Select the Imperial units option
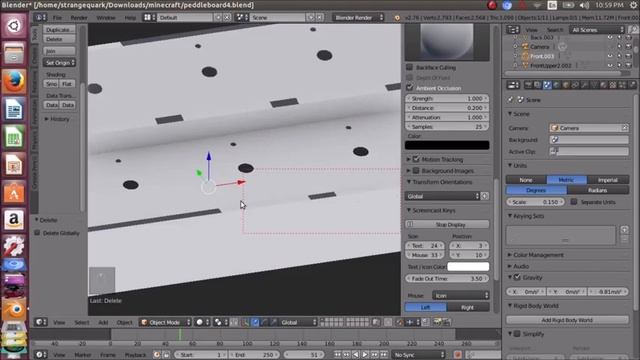 tap(608, 180)
